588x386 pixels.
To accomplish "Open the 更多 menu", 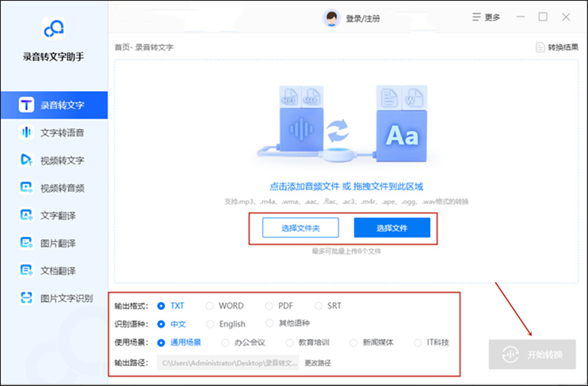I will [x=492, y=18].
